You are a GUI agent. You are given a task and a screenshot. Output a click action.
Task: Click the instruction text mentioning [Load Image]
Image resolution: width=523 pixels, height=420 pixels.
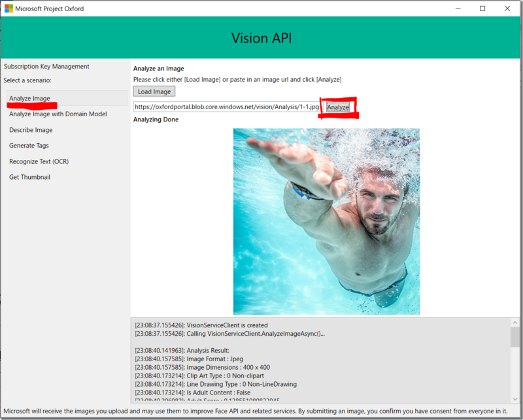[237, 79]
